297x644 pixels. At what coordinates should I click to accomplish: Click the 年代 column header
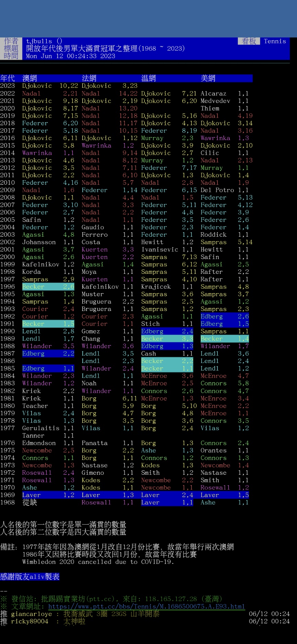(x=8, y=78)
